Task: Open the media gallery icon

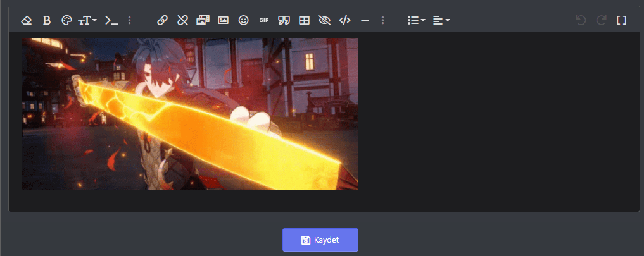Action: tap(203, 20)
